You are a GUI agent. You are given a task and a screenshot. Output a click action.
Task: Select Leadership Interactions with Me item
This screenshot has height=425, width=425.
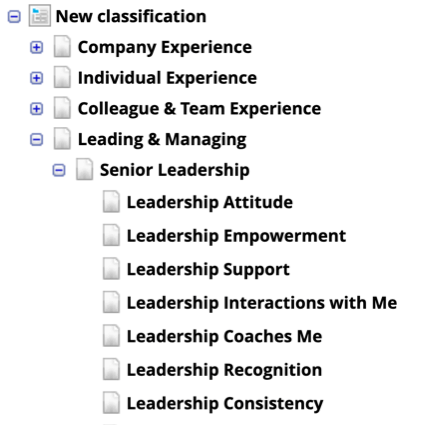point(262,303)
